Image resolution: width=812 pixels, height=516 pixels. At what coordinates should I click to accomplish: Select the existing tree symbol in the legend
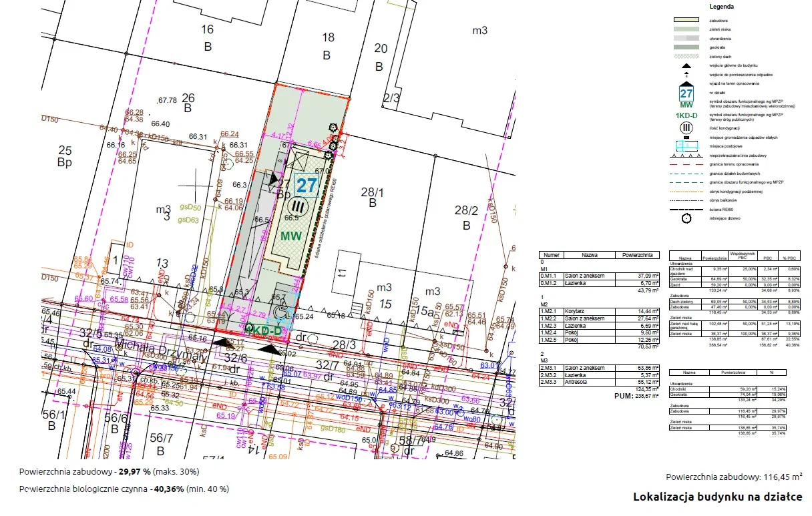click(x=686, y=217)
